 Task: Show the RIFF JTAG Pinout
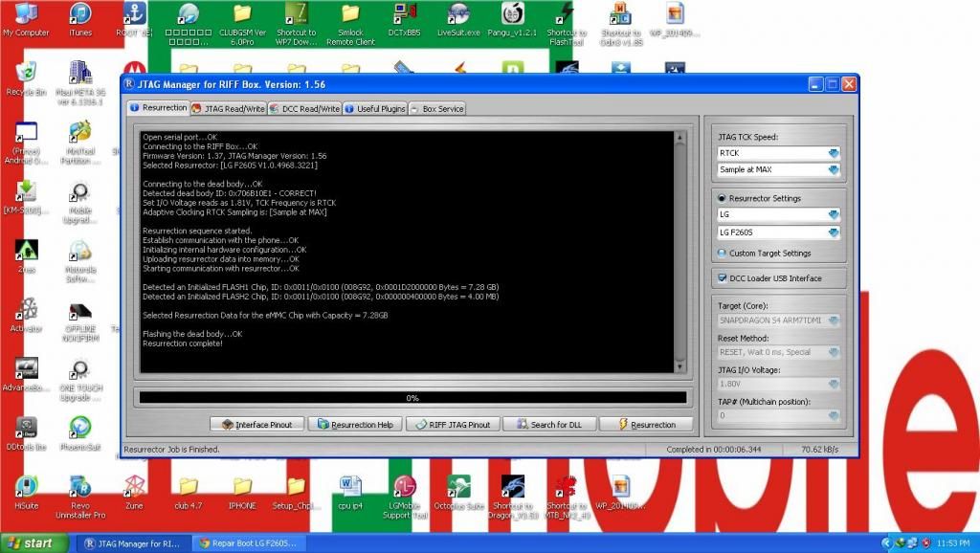point(453,424)
